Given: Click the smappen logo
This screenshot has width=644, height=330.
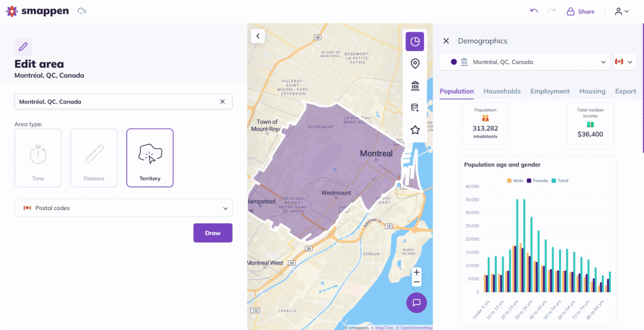Looking at the screenshot, I should [37, 11].
